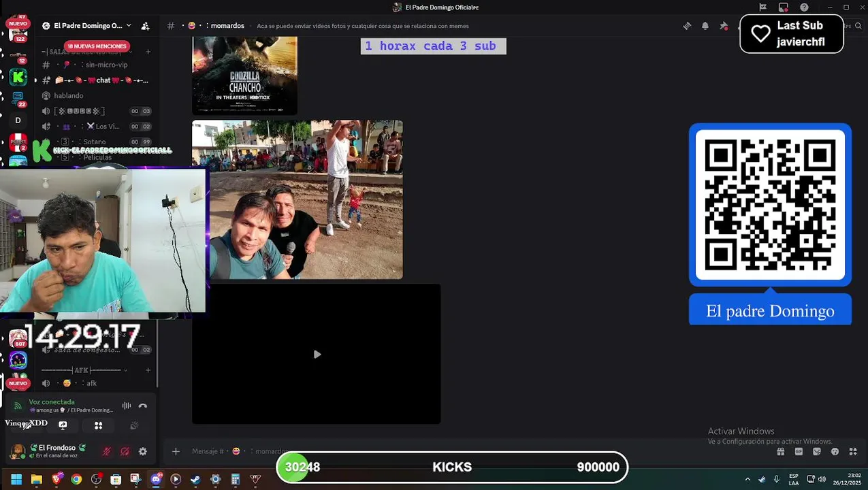Select the Peru flag server with 2 badge
Viewport: 868px width, 490px height.
click(x=18, y=142)
